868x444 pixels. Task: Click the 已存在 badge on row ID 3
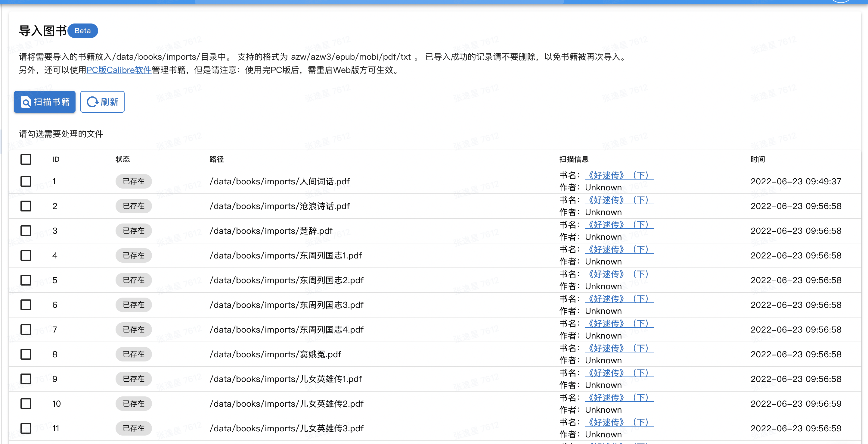click(133, 231)
